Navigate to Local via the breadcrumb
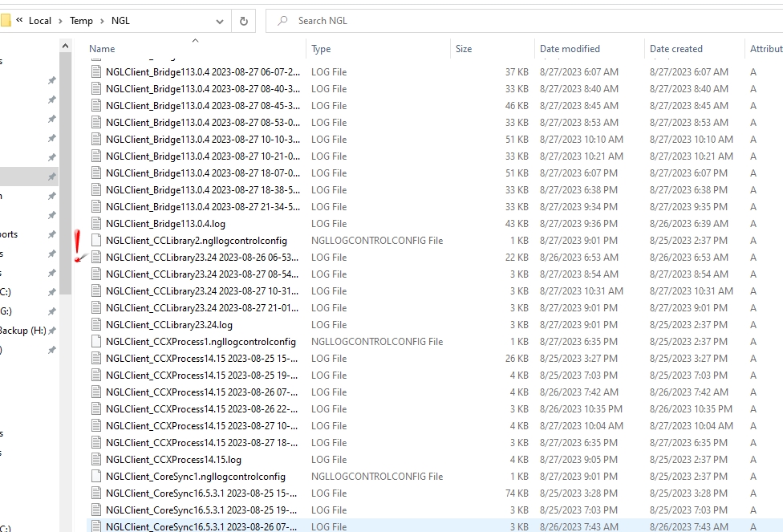Viewport: 783px width, 532px height. tap(42, 20)
